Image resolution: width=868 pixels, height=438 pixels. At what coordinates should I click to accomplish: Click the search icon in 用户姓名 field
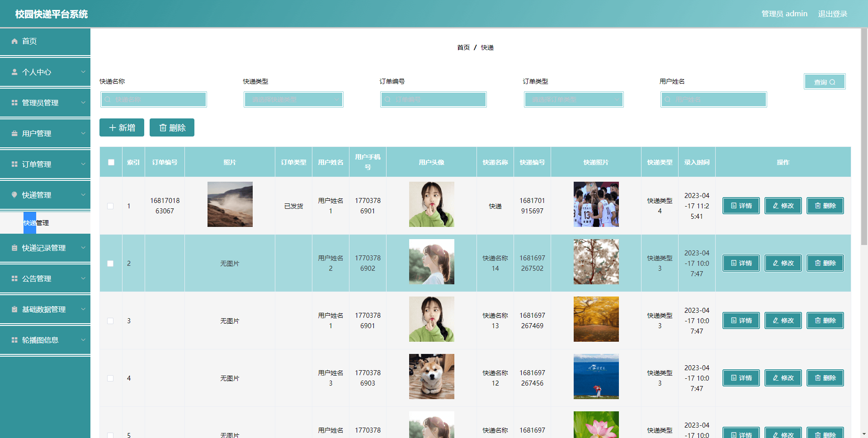pyautogui.click(x=667, y=99)
